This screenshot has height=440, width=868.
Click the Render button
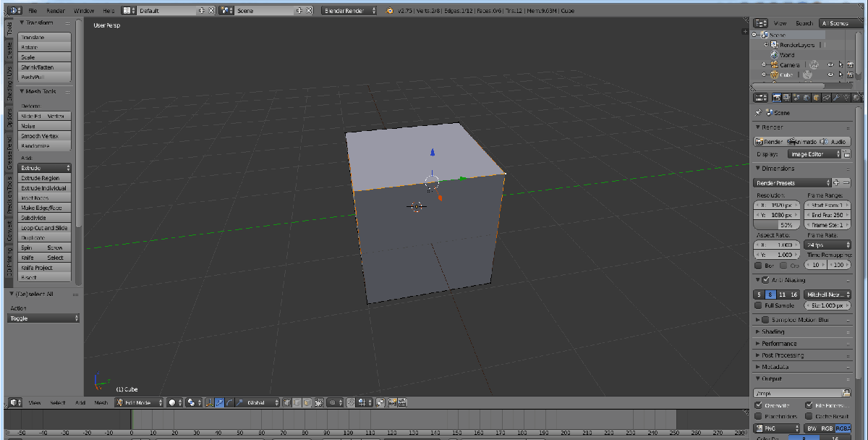(770, 142)
